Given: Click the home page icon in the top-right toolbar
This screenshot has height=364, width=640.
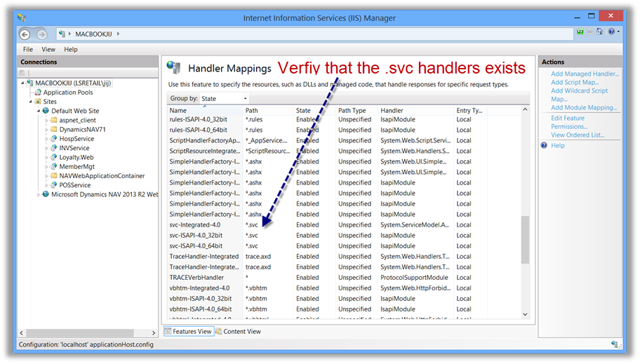Looking at the screenshot, I should [x=599, y=32].
